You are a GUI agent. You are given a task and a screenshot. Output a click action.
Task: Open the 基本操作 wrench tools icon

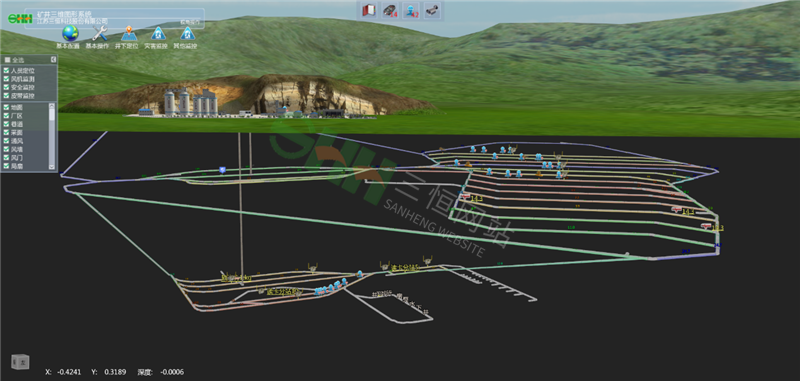(99, 34)
